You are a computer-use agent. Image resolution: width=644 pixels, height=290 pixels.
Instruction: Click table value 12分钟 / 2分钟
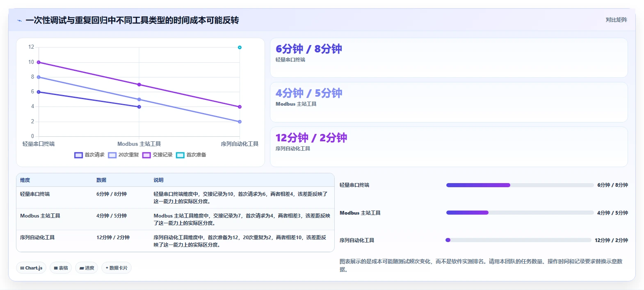click(x=113, y=238)
